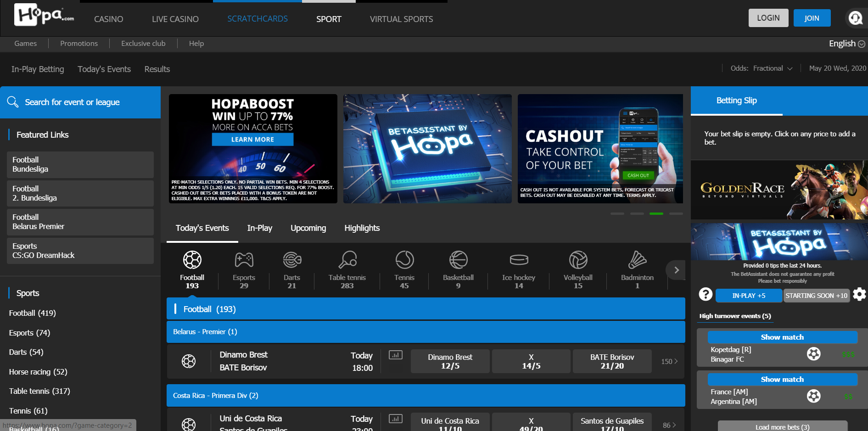
Task: Toggle the STARTING SOON +10 filter
Action: coord(817,296)
